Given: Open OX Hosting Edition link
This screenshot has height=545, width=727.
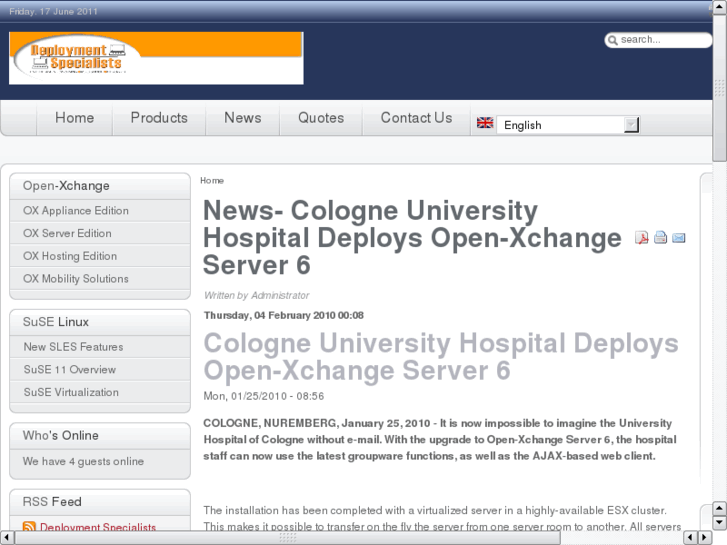Looking at the screenshot, I should tap(70, 256).
